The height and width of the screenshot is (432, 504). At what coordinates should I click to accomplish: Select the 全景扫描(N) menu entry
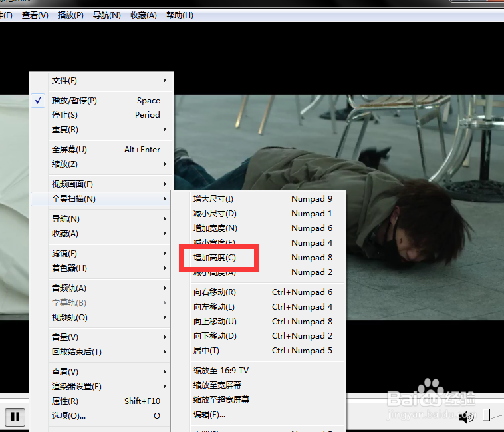click(102, 199)
